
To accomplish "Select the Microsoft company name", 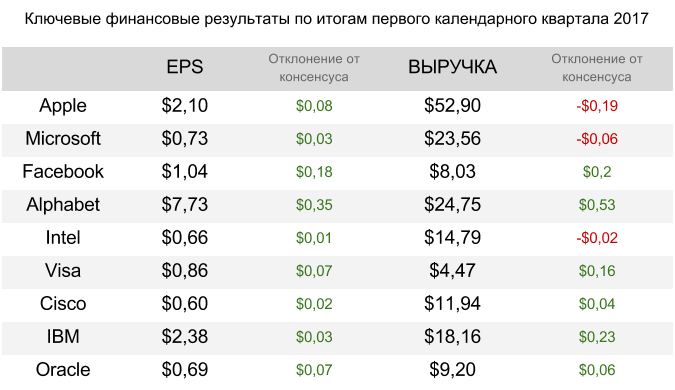I will [x=63, y=139].
